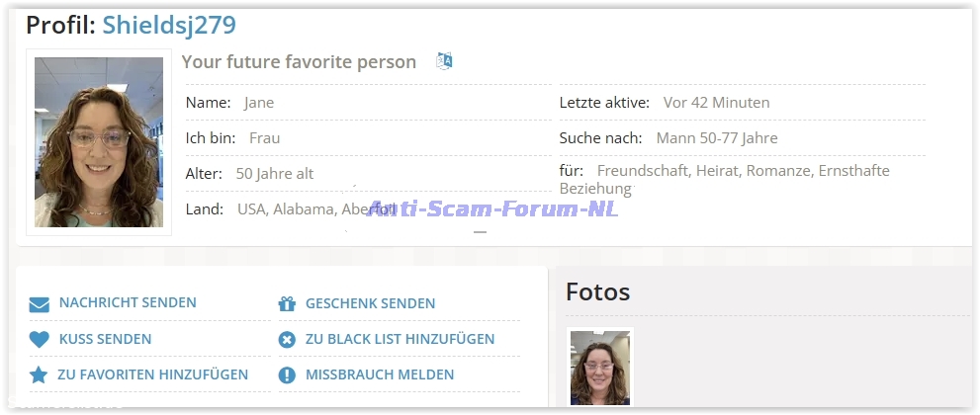980x415 pixels.
Task: Open the Nachricht senden link
Action: pos(128,303)
